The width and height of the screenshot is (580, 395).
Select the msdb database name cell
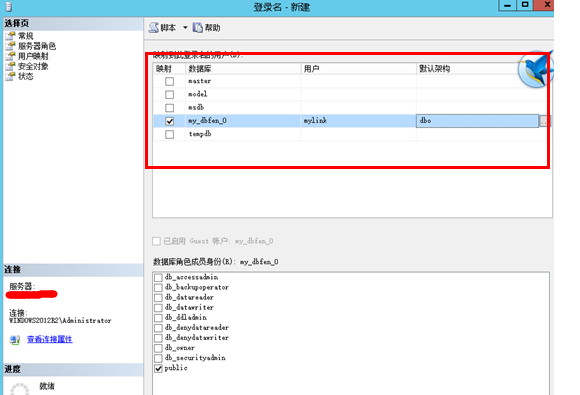(243, 108)
